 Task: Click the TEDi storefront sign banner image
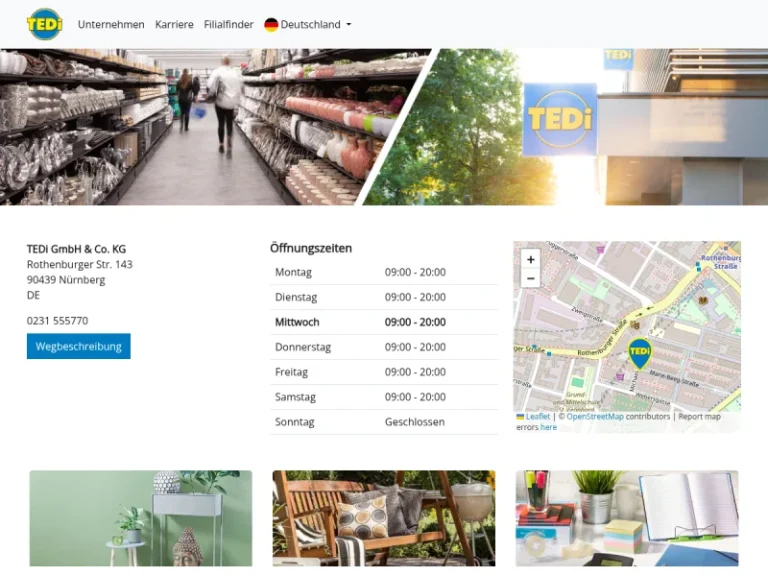pos(580,127)
